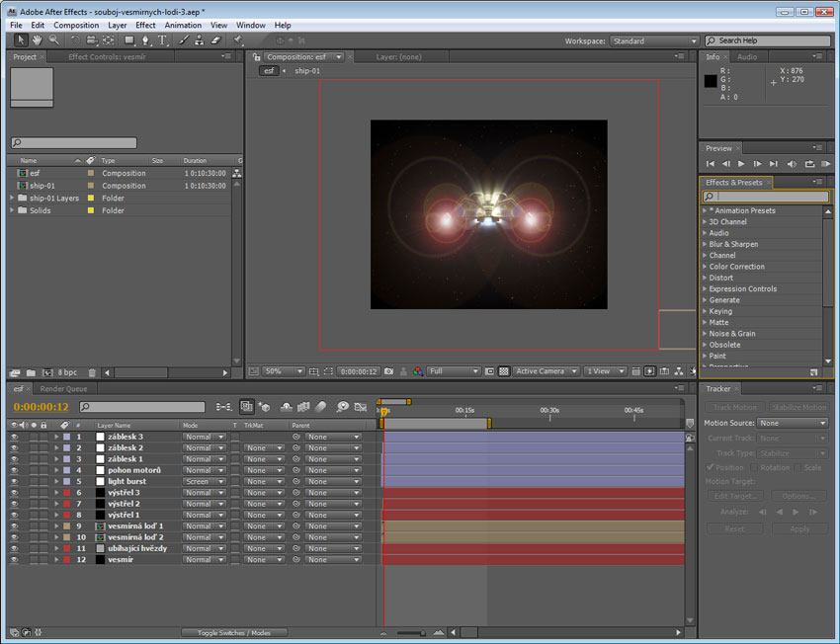Screen dimensions: 840x644
Task: Open light burst layer blending mode dropdown
Action: click(x=205, y=481)
